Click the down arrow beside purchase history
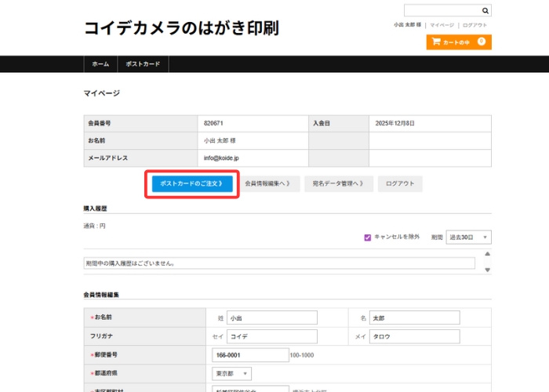 tap(487, 270)
